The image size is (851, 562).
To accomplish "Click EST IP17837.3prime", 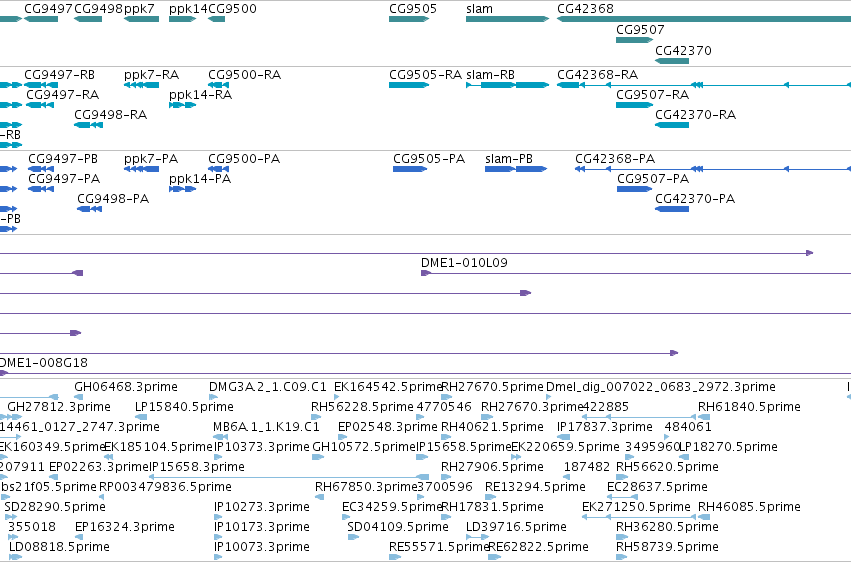I will (x=605, y=427).
